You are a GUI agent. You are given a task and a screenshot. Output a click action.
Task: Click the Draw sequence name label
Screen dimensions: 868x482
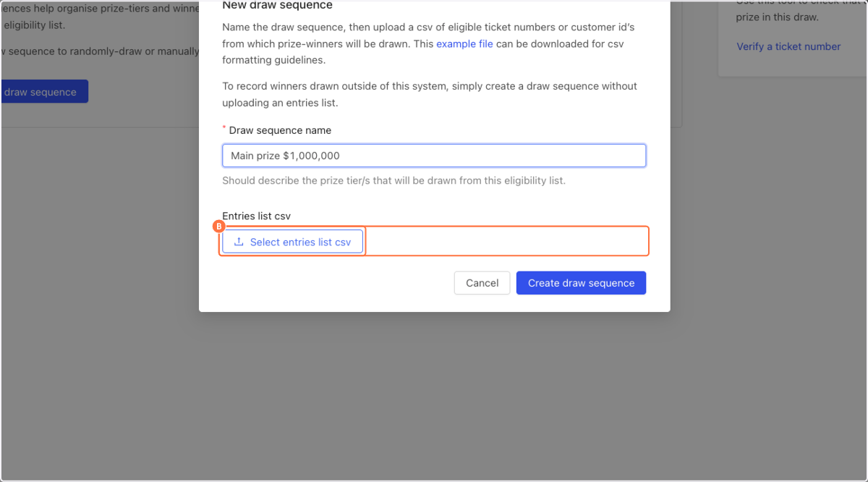click(x=280, y=130)
